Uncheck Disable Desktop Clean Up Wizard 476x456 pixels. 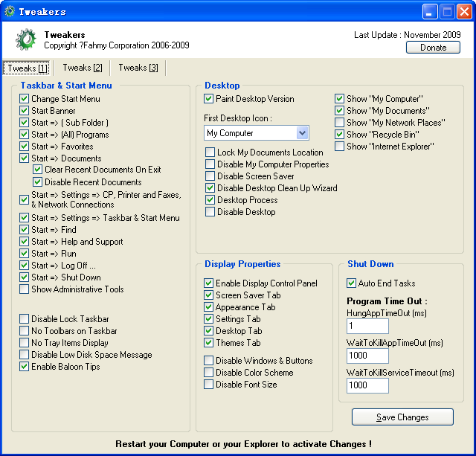click(x=210, y=188)
